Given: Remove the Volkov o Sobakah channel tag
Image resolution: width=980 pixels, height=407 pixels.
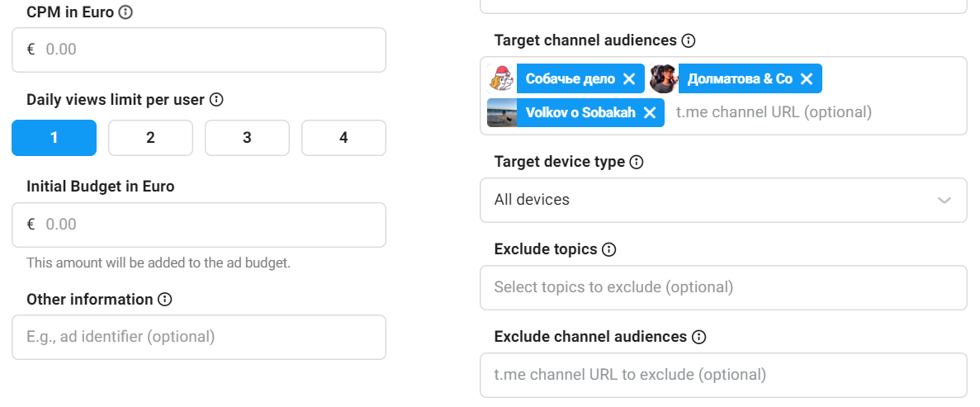Looking at the screenshot, I should tap(650, 112).
